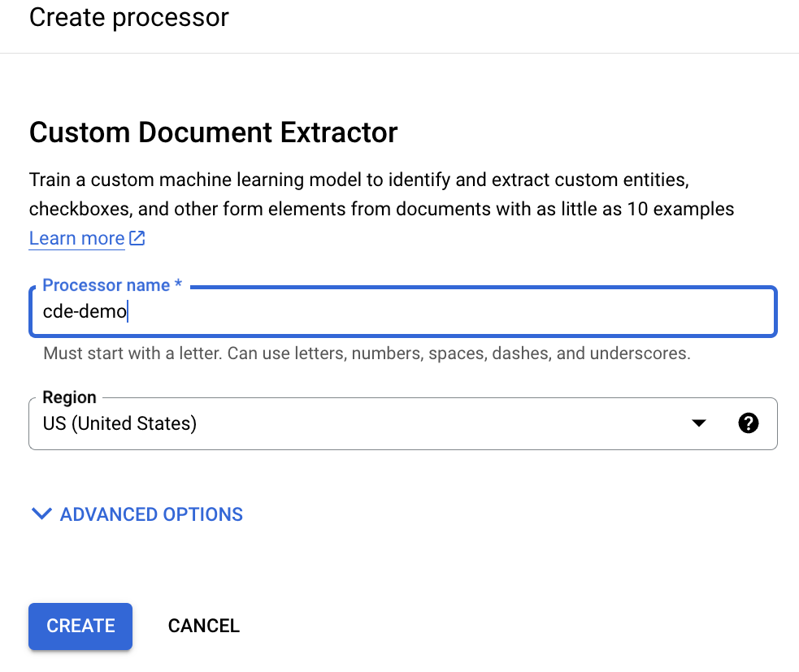Click the Region dropdown arrow

pos(697,423)
